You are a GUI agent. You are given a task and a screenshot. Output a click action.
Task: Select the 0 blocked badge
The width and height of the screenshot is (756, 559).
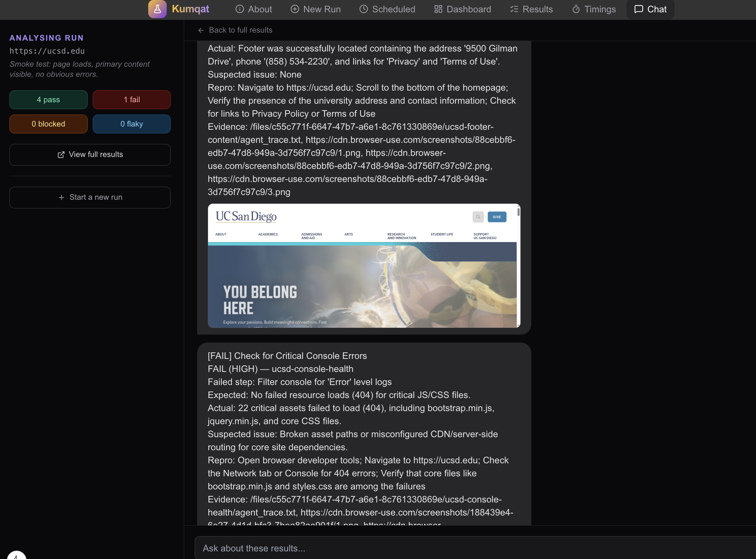click(x=48, y=124)
